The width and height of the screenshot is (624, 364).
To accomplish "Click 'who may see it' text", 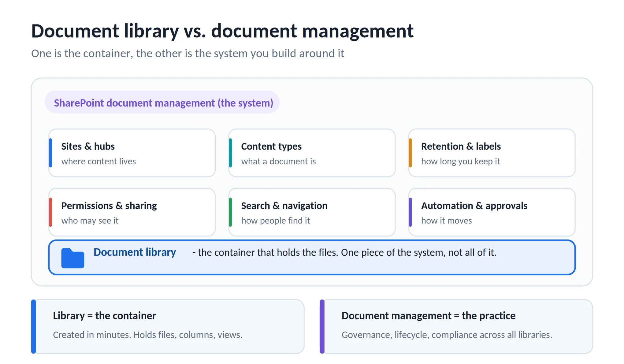I will pyautogui.click(x=90, y=221).
